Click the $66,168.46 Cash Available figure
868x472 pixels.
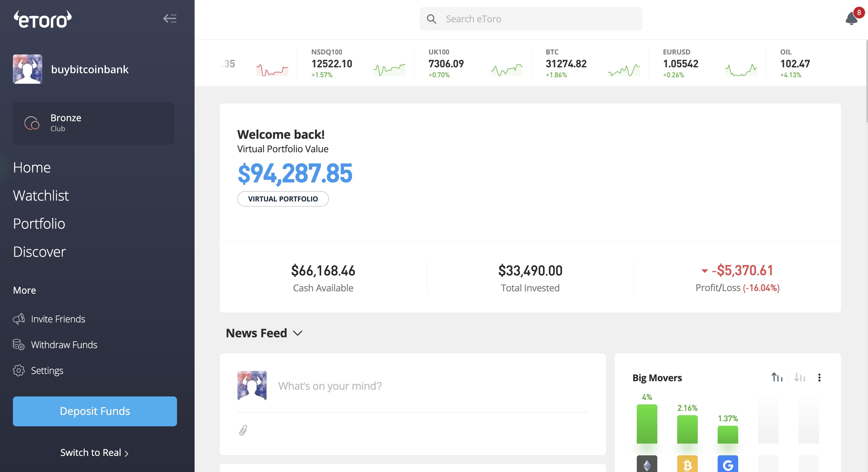323,270
